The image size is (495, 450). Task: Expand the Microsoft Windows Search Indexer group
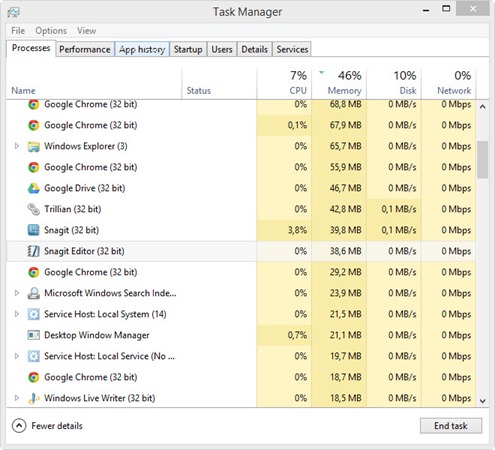click(16, 293)
